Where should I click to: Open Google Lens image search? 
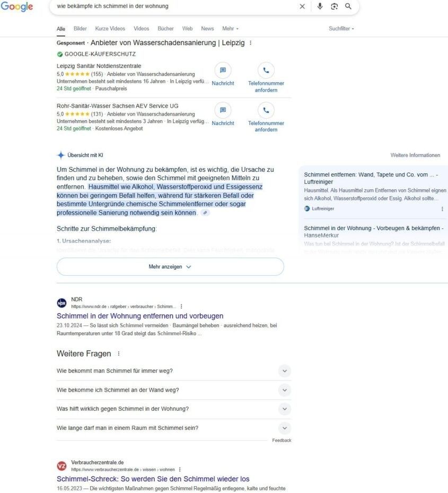pos(334,6)
